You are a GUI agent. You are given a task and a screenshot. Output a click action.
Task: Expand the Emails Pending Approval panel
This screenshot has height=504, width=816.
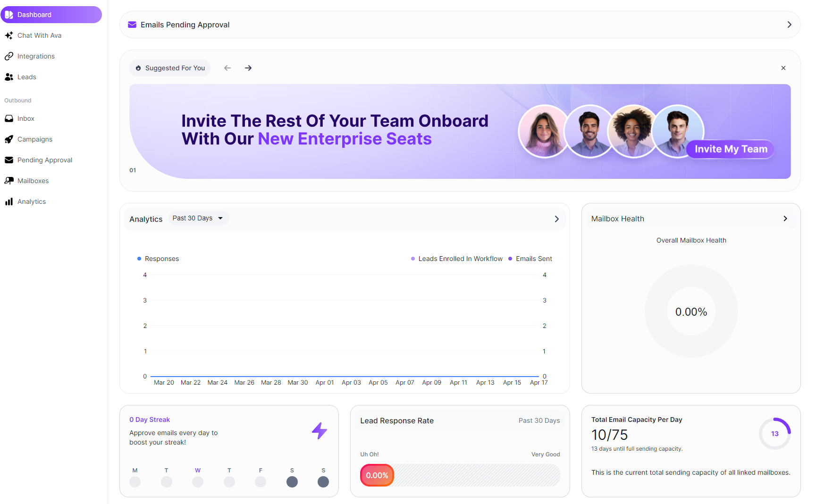pos(789,25)
